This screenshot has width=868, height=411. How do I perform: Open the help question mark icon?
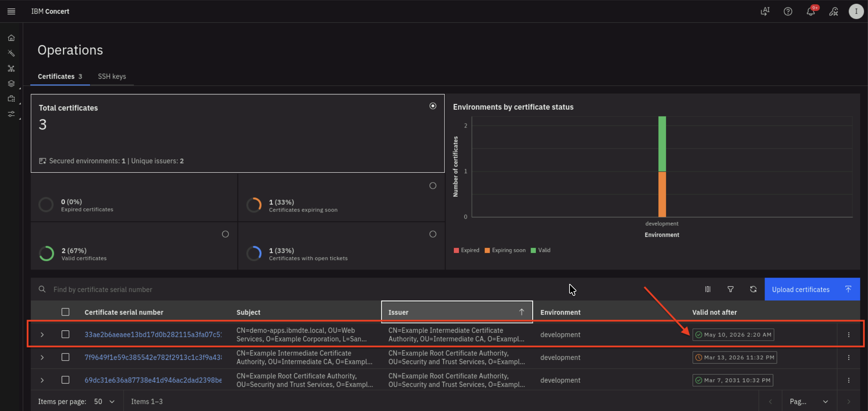point(788,11)
